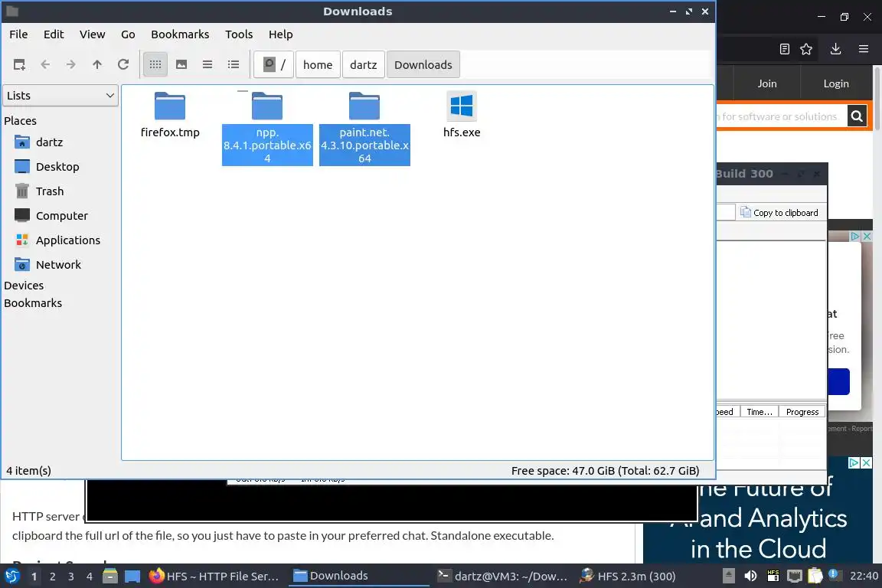
Task: Open the Bookmarks menu
Action: (x=180, y=34)
